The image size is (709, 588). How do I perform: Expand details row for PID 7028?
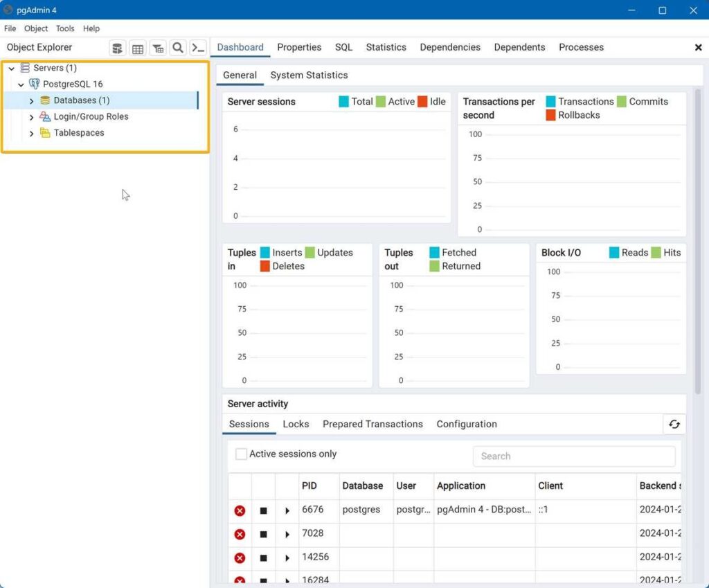click(287, 534)
